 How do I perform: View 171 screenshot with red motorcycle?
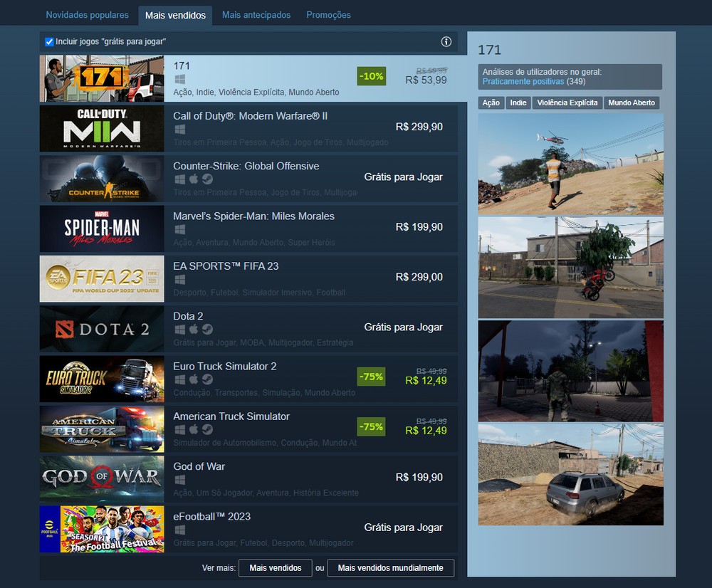click(570, 268)
